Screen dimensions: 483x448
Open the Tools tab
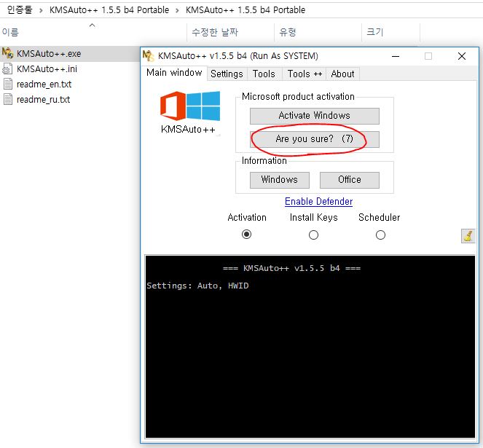[264, 74]
